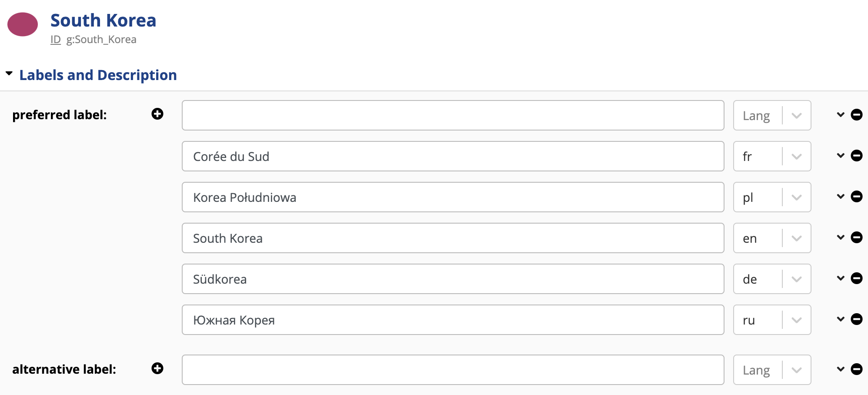This screenshot has width=868, height=395.
Task: Remove the Polish 'Korea Południowa' label
Action: 857,197
